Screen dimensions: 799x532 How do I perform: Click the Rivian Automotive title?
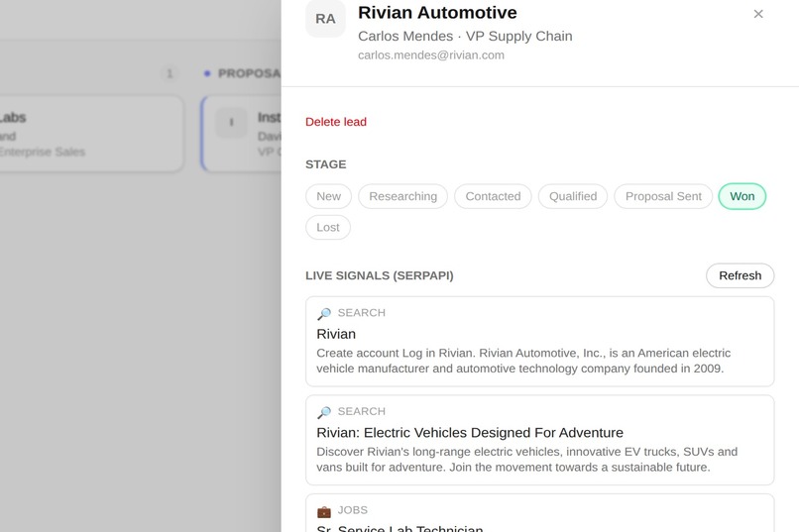pos(437,12)
